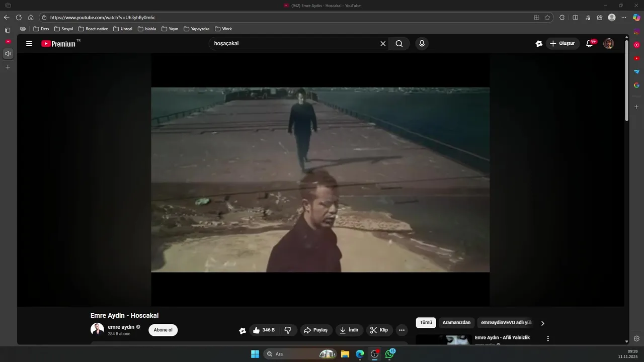Open the Ders bookmarks folder

[x=41, y=29]
